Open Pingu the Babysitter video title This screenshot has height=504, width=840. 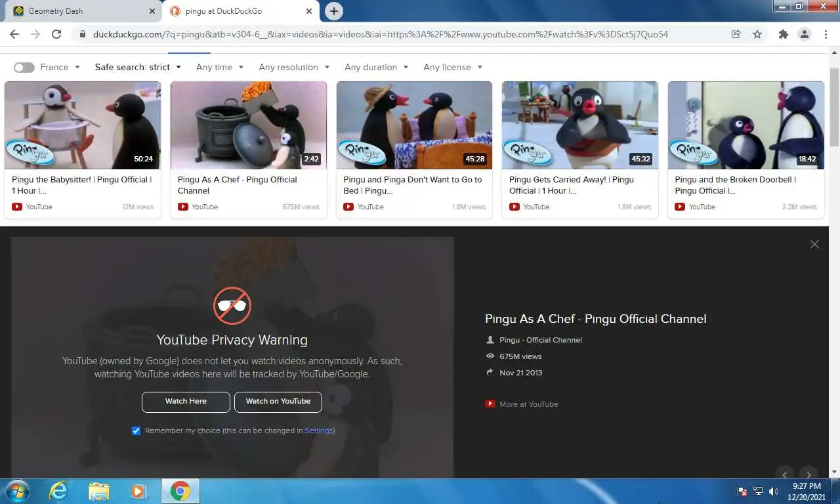(81, 185)
